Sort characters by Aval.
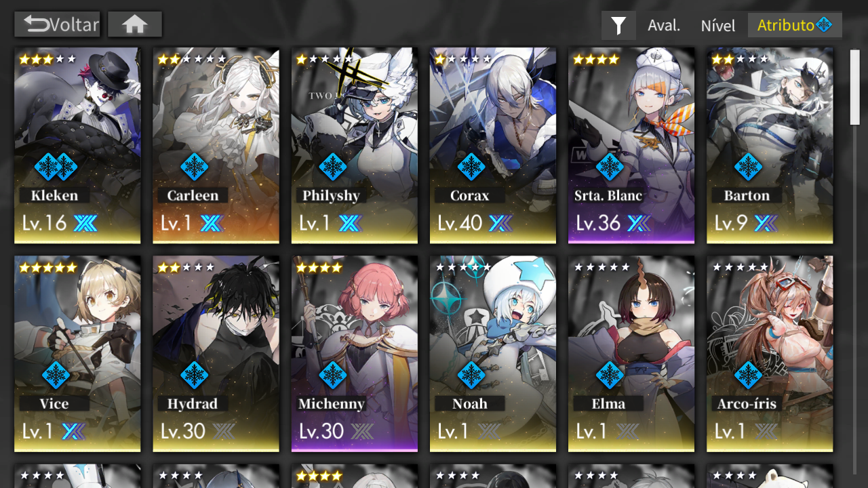 pos(664,26)
